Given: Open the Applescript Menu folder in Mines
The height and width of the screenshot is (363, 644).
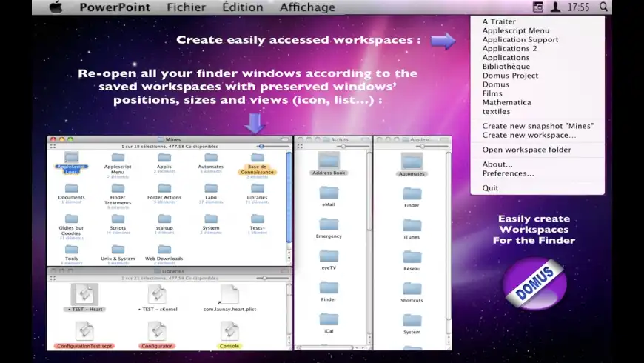Looking at the screenshot, I should [118, 165].
